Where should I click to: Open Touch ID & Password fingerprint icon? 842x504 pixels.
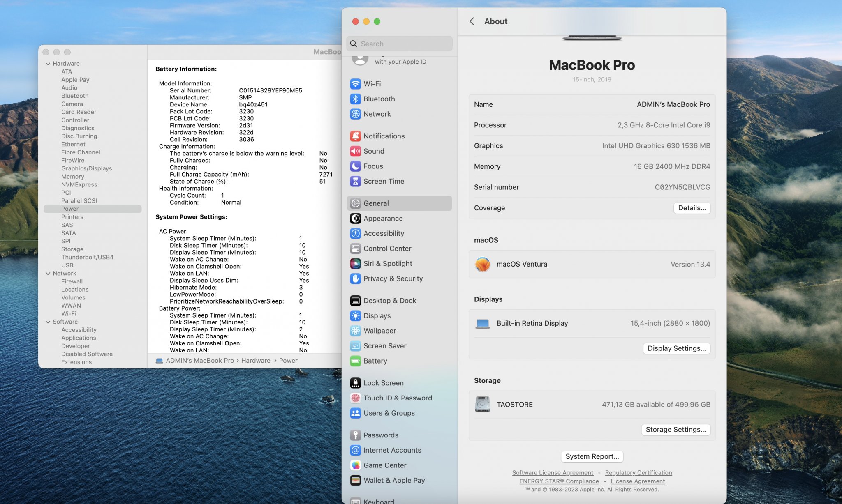[x=355, y=398]
